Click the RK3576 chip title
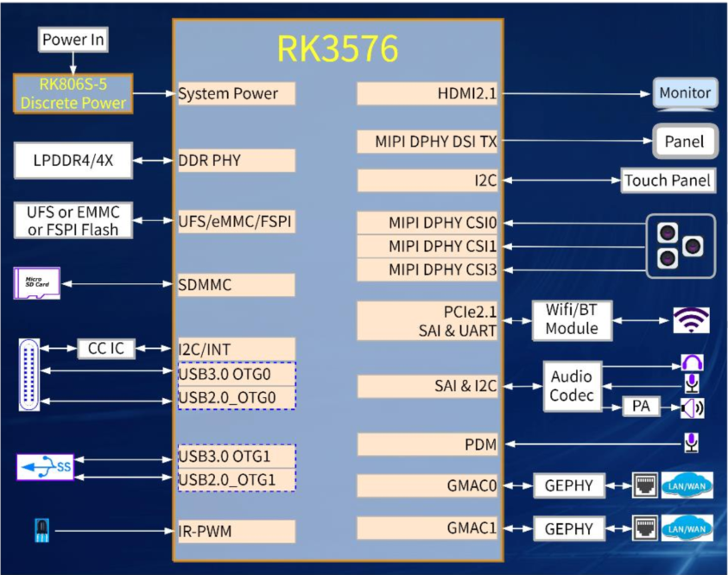The height and width of the screenshot is (575, 728). (338, 48)
